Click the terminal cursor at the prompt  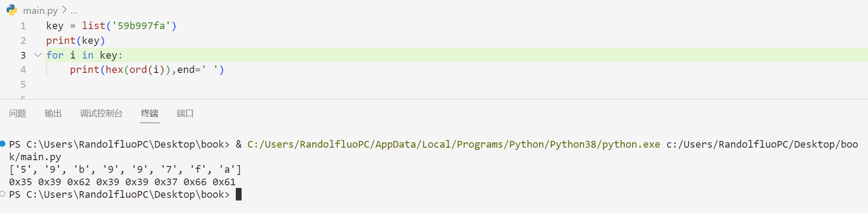[239, 194]
